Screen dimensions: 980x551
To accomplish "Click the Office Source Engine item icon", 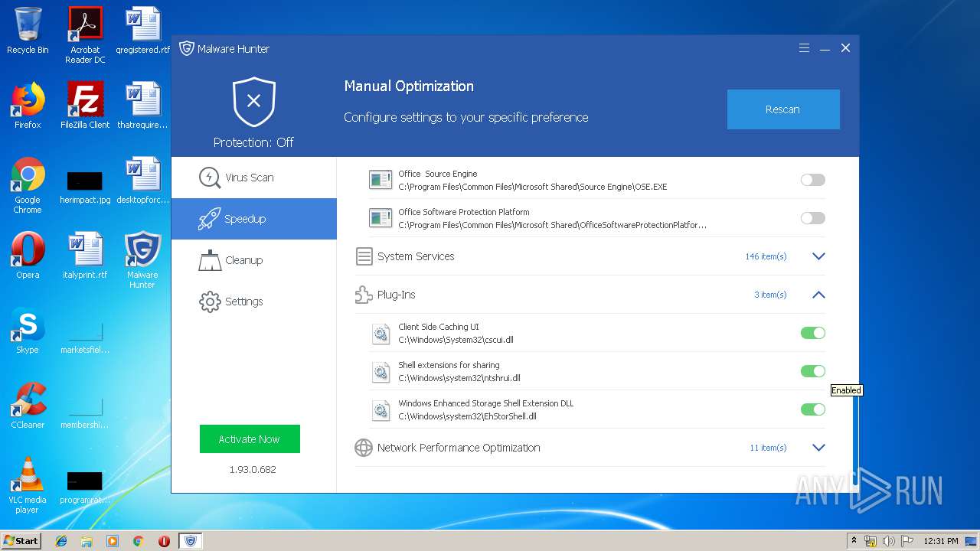I will [381, 180].
